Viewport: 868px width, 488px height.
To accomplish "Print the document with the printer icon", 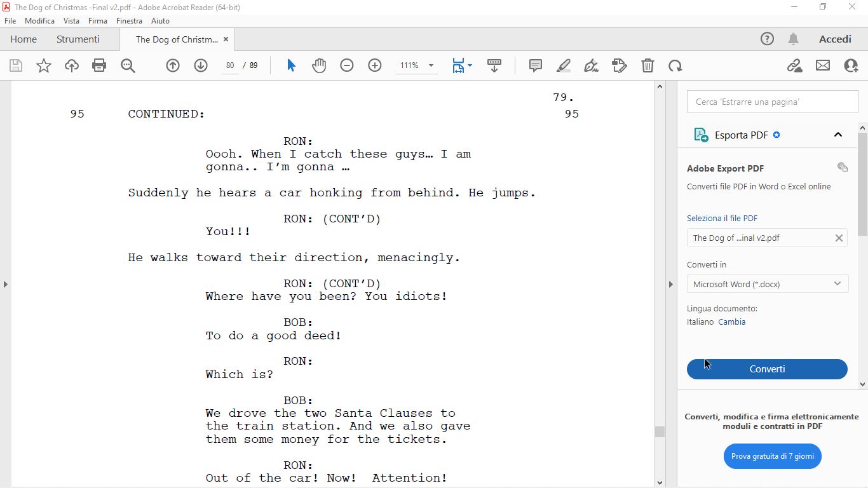I will click(99, 65).
